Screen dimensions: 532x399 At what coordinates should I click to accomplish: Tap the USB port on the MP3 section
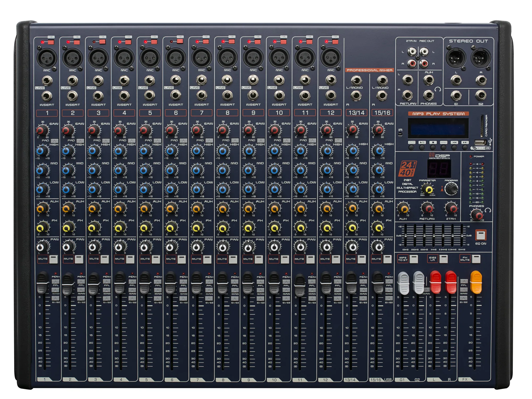(480, 142)
